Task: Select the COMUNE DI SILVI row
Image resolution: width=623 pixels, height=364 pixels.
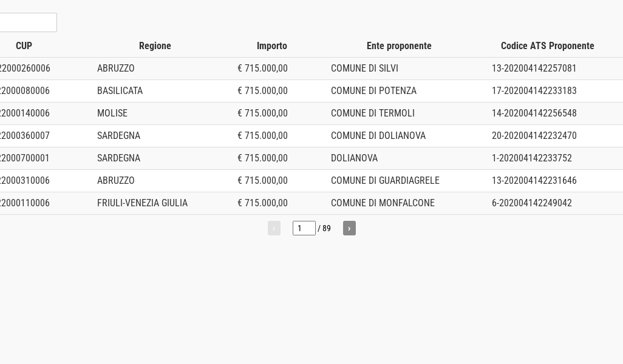Action: point(364,69)
